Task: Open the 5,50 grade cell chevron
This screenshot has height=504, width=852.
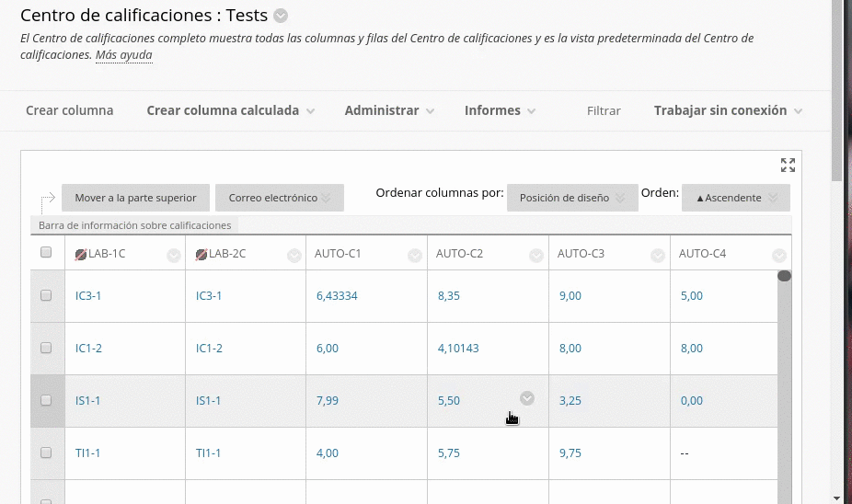Action: click(527, 398)
